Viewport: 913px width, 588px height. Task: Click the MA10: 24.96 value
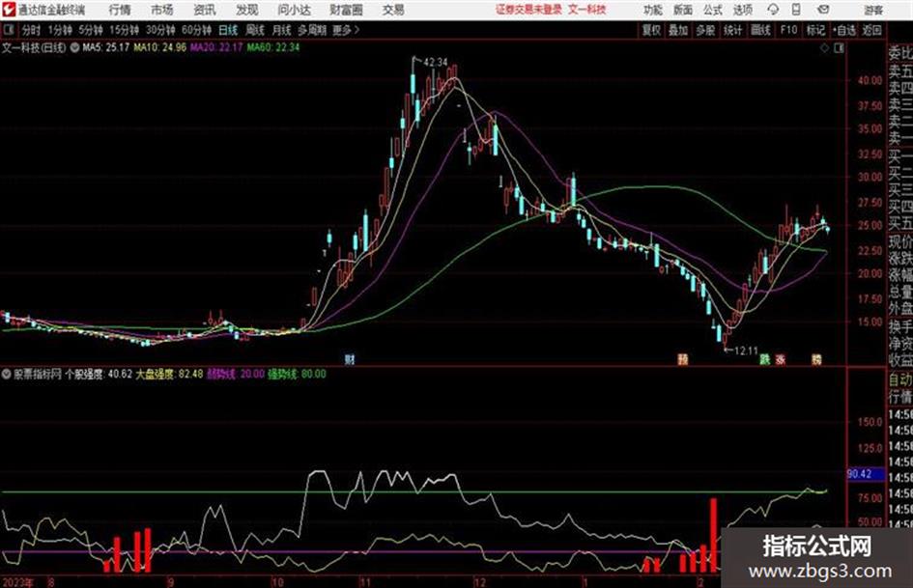click(x=160, y=47)
